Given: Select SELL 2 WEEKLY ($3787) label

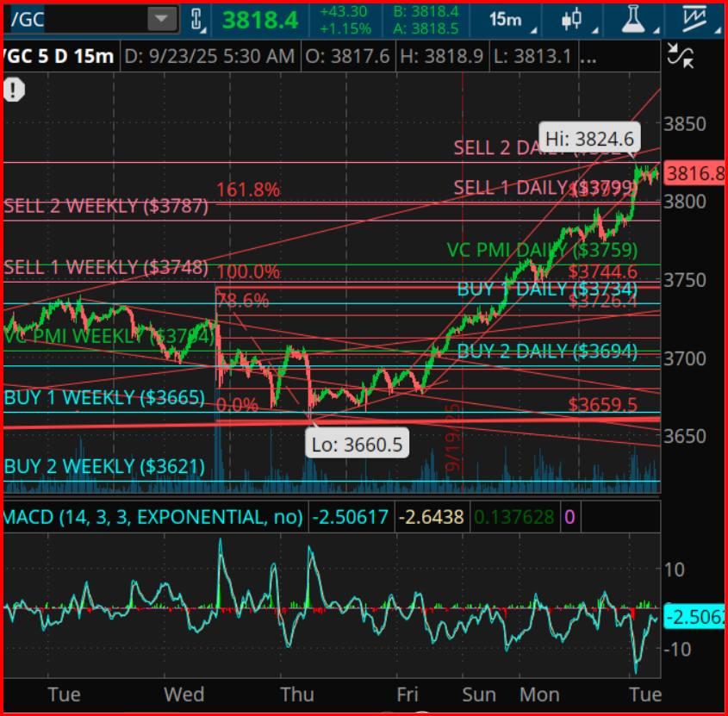Looking at the screenshot, I should pyautogui.click(x=106, y=206).
